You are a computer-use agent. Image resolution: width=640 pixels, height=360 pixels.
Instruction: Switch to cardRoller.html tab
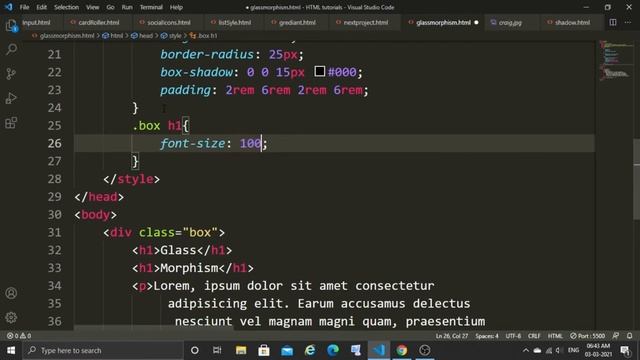[x=99, y=22]
